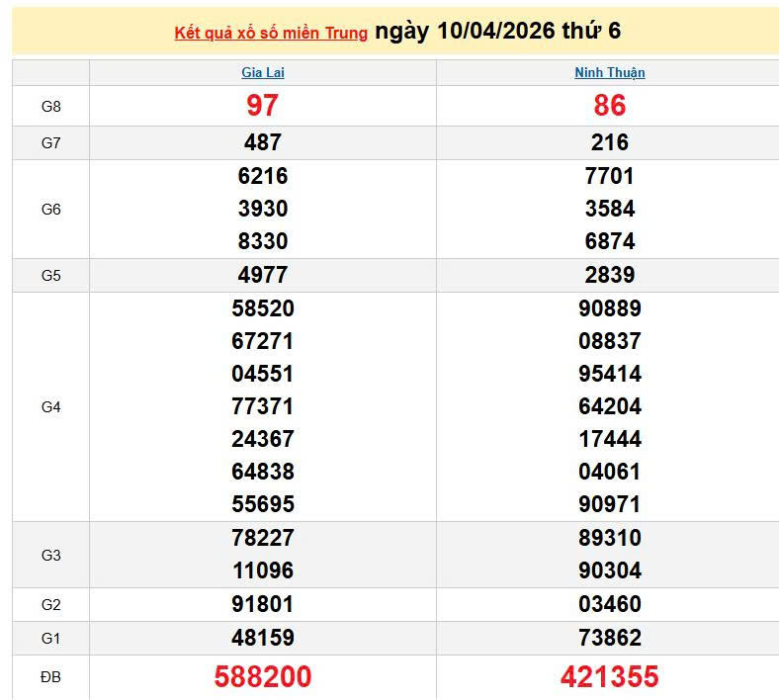Click Ninh Thuận G7 number 216

pyautogui.click(x=610, y=142)
